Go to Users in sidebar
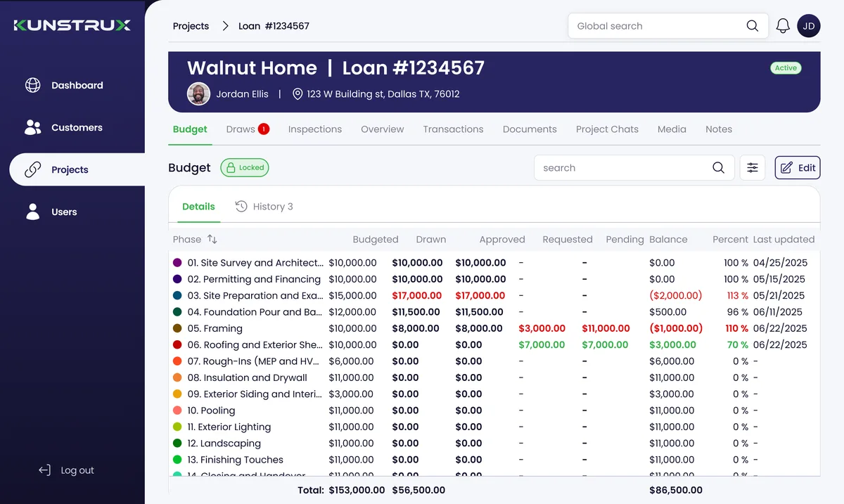Image resolution: width=844 pixels, height=504 pixels. click(64, 212)
